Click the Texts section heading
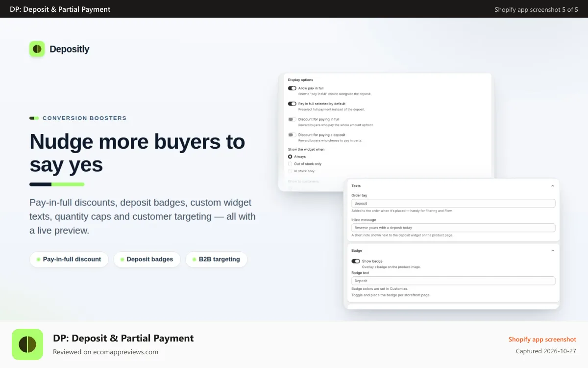Image resolution: width=588 pixels, height=368 pixels. tap(356, 186)
